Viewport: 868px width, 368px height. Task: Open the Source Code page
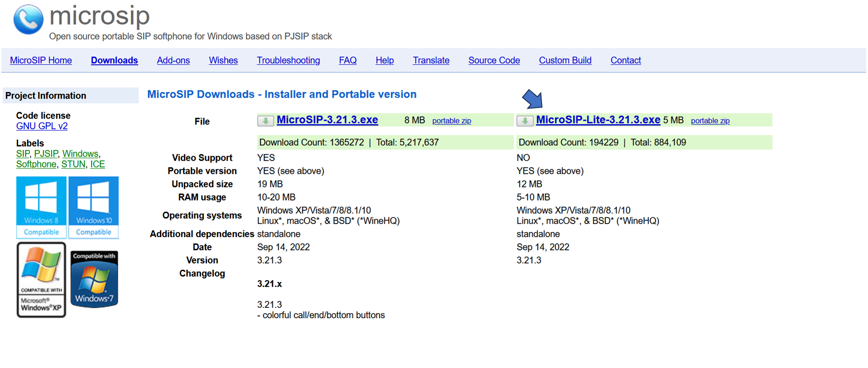click(x=494, y=60)
